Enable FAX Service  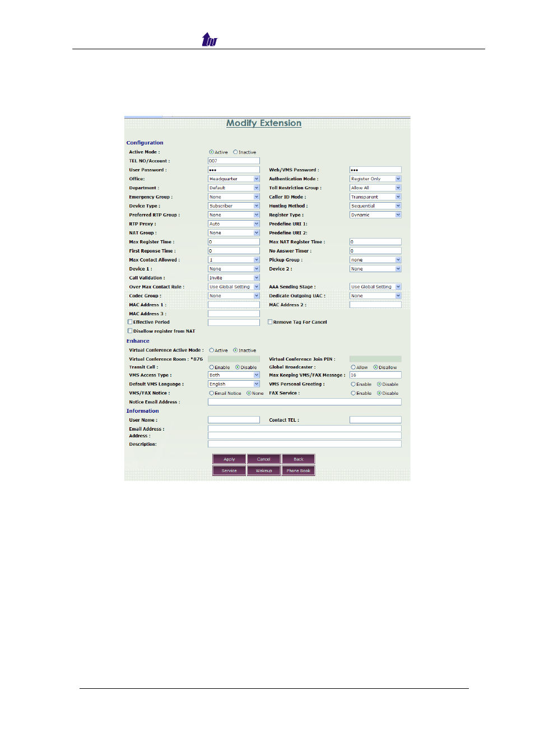tap(353, 393)
